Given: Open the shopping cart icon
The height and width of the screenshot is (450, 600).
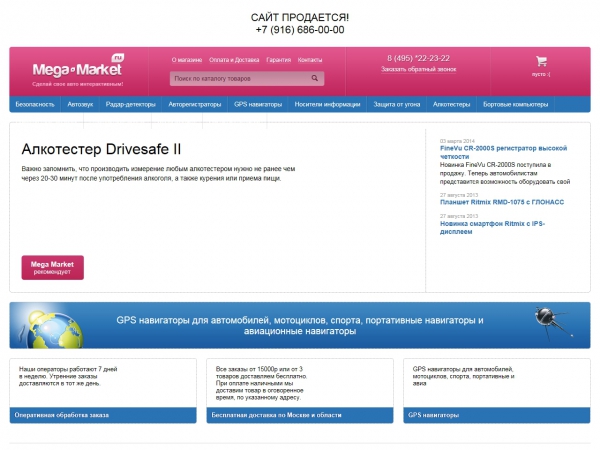Looking at the screenshot, I should pos(541,61).
